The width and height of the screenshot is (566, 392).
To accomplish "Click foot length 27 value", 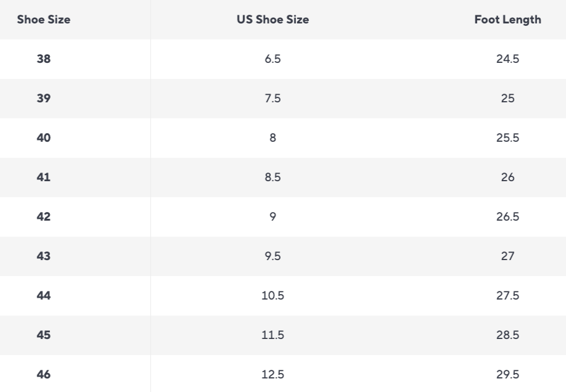I will click(x=507, y=256).
